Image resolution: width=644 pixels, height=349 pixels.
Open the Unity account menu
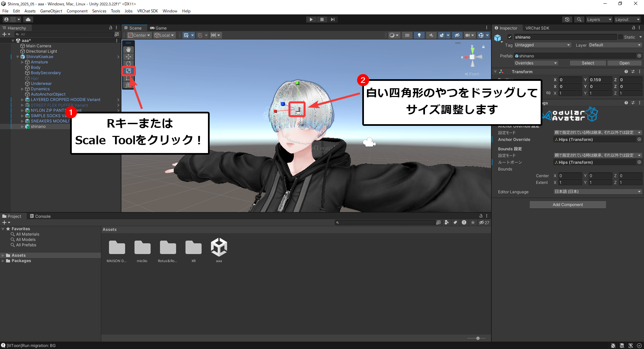click(x=12, y=19)
